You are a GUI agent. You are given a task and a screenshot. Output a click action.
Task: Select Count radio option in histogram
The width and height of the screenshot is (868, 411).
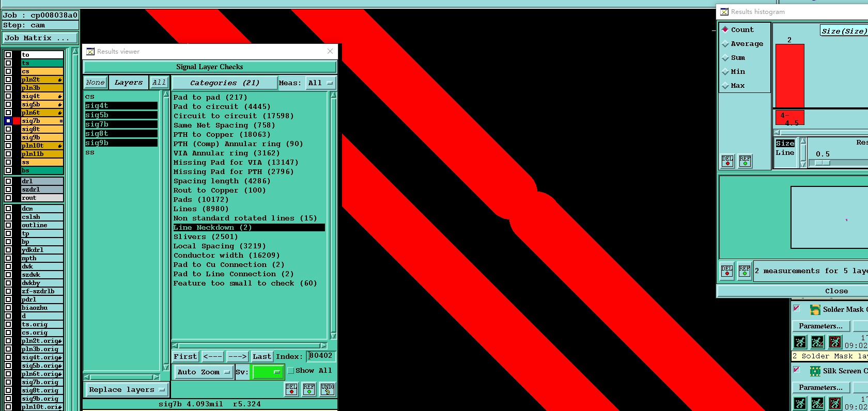pos(725,29)
